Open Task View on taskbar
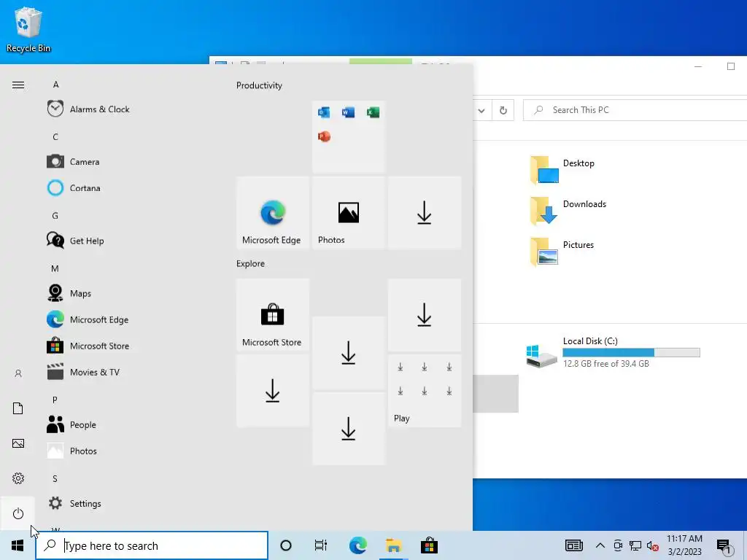Viewport: 747px width, 560px height. click(321, 545)
